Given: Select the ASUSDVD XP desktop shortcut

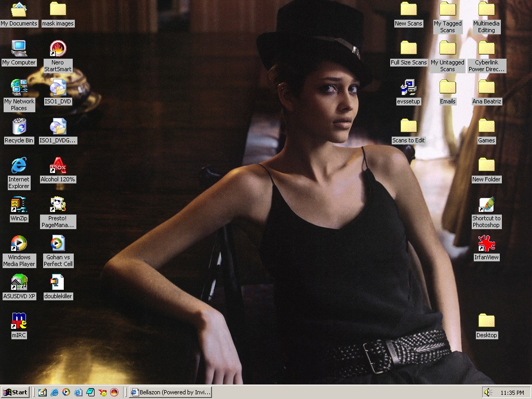Looking at the screenshot, I should click(19, 282).
